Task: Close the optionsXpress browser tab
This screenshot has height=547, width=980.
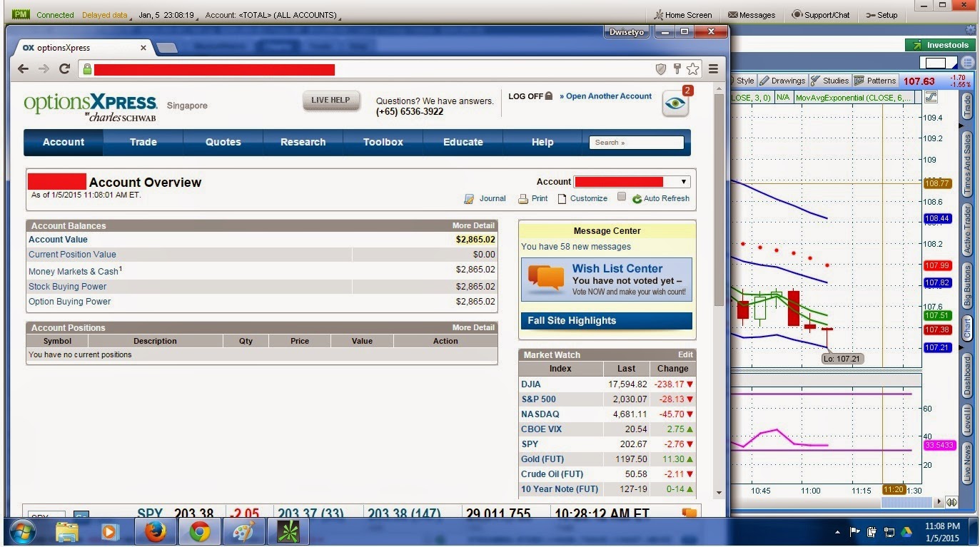Action: coord(143,48)
